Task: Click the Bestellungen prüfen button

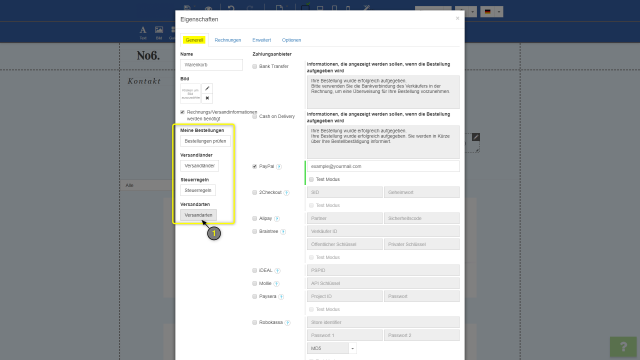Action: (205, 141)
